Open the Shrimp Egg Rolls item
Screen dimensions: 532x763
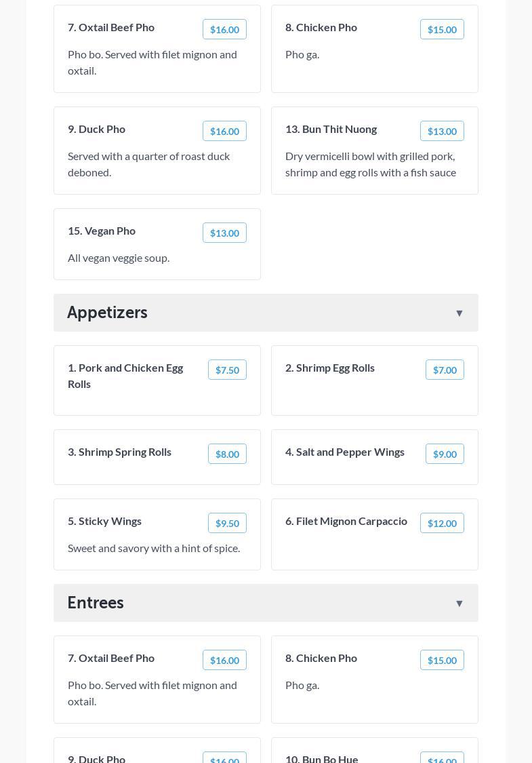coord(330,368)
